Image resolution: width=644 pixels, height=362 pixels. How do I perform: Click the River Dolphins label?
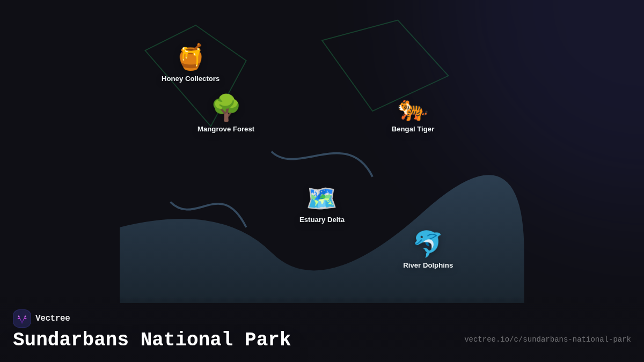click(x=428, y=265)
